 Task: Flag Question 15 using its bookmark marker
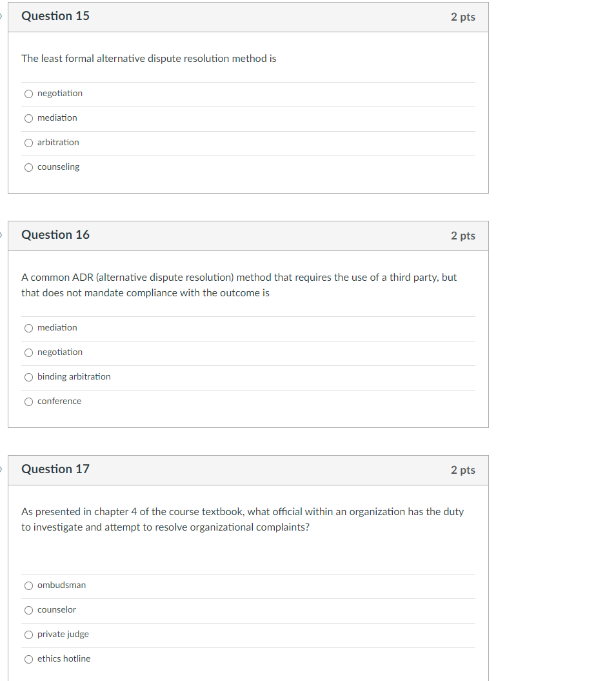(x=2, y=16)
